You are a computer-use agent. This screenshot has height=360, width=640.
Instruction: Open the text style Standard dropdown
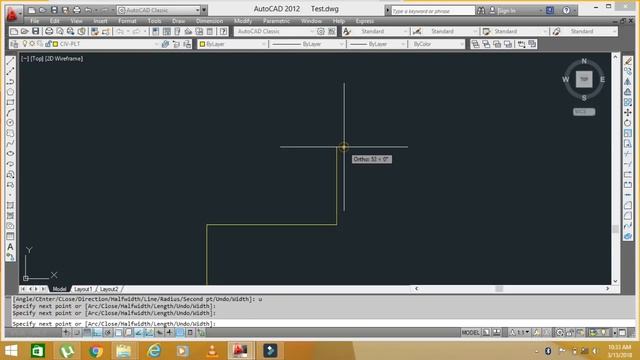(380, 31)
